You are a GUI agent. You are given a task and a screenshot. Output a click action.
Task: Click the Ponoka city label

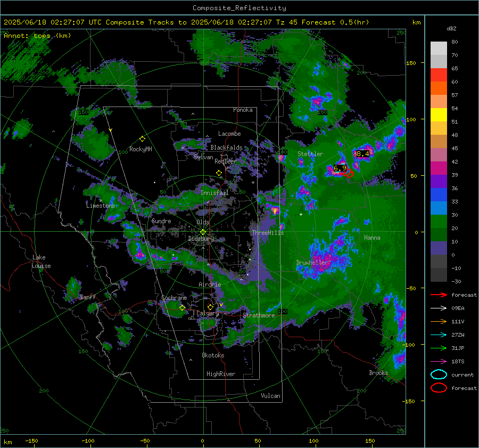pyautogui.click(x=243, y=110)
